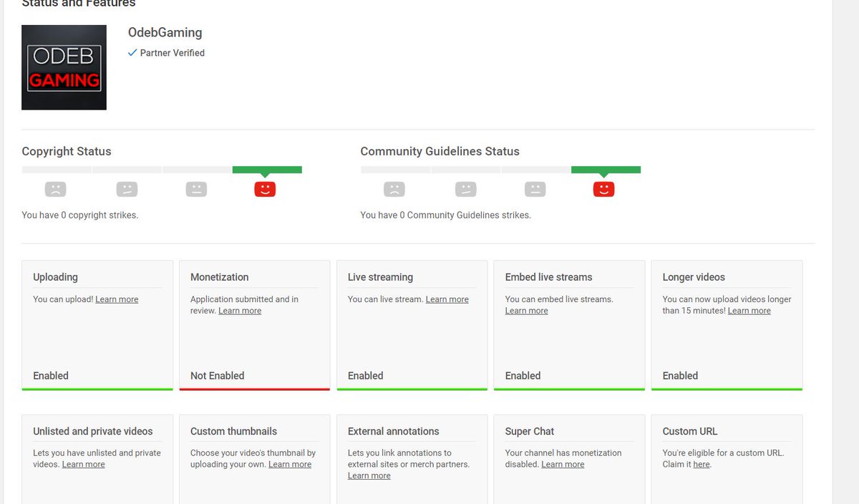
Task: Open Learn more link in Super Chat card
Action: point(563,464)
